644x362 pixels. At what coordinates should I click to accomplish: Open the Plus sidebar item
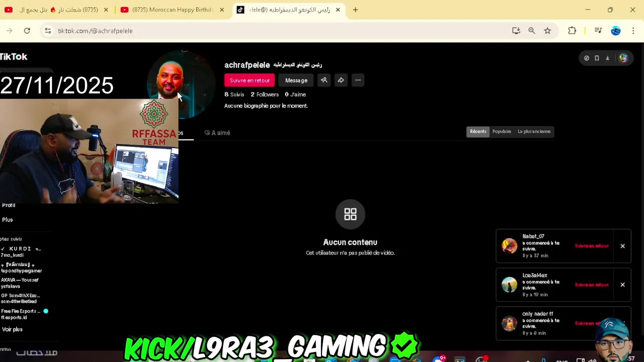7,220
